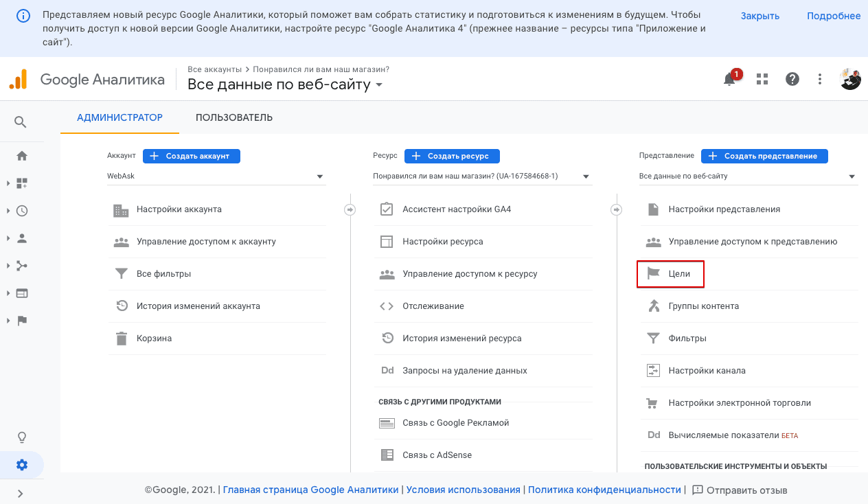Open the view dropdown under Представление

pos(749,176)
